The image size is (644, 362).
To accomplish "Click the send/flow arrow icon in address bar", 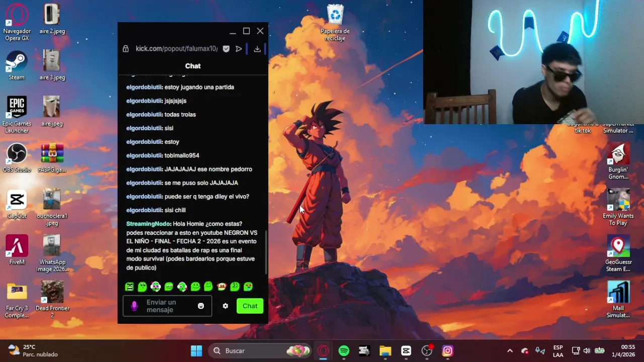I will (x=239, y=49).
